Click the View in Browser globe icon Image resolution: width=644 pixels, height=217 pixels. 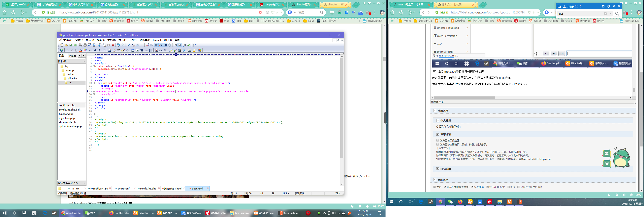[x=62, y=50]
